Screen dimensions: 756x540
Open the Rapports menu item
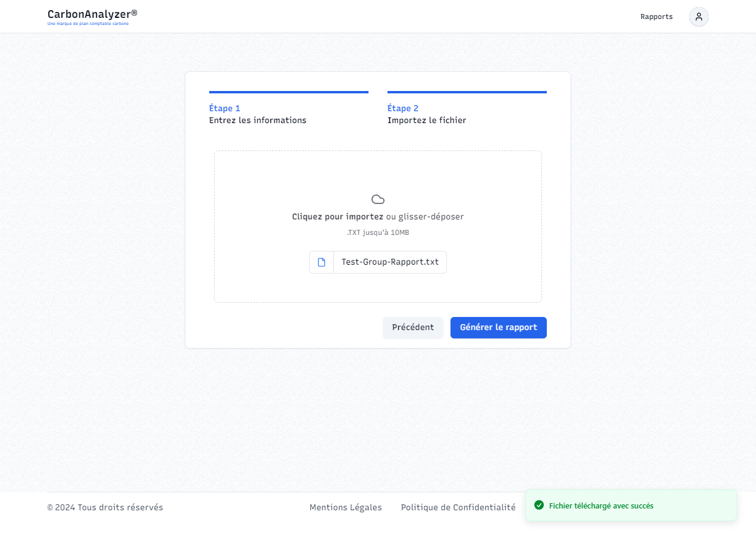(x=656, y=17)
